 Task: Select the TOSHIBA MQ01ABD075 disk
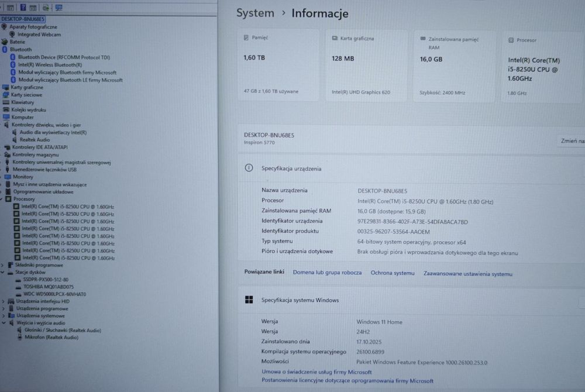click(x=49, y=287)
